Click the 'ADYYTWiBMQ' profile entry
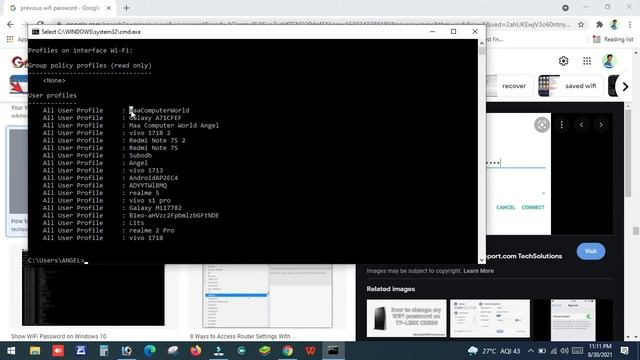This screenshot has width=640, height=360. coord(148,185)
